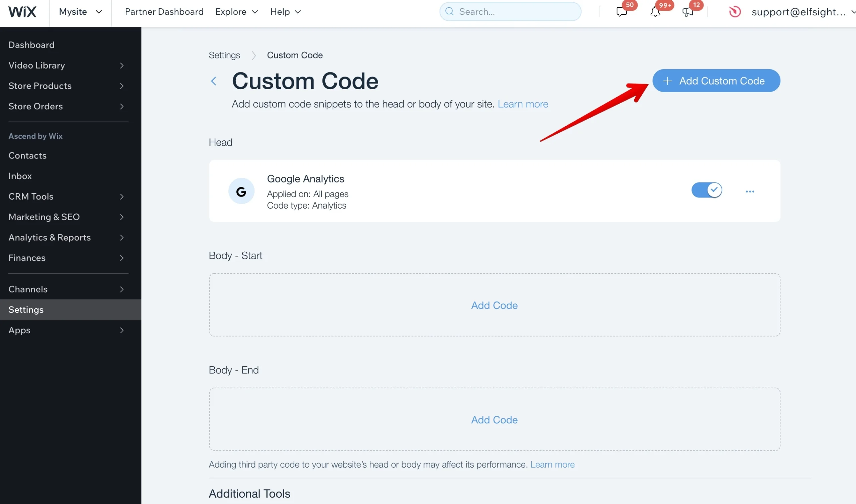The height and width of the screenshot is (504, 856).
Task: Click the Google Analytics G icon
Action: [x=241, y=191]
